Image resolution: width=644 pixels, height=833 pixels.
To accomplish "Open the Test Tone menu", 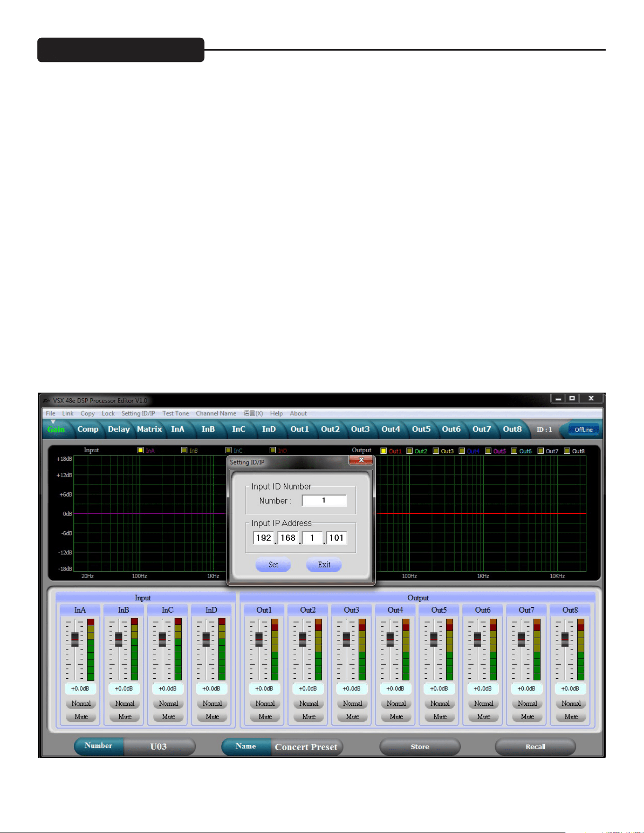I will (176, 413).
